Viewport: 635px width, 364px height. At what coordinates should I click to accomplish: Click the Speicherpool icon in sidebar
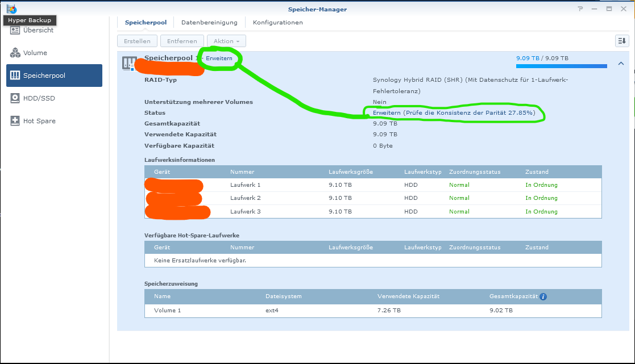(15, 75)
